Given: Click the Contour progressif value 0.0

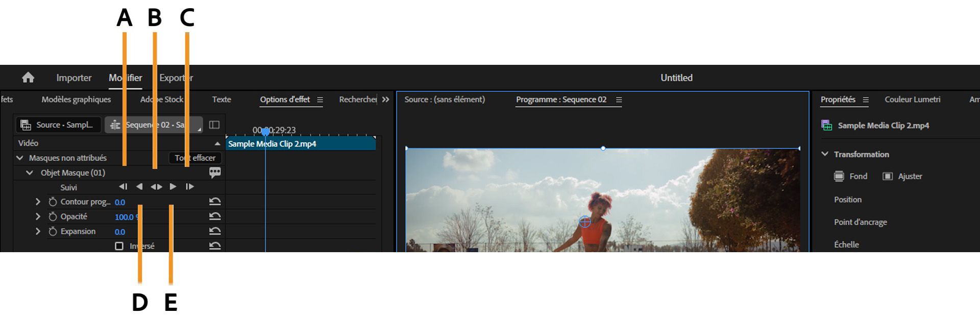Looking at the screenshot, I should pos(120,202).
